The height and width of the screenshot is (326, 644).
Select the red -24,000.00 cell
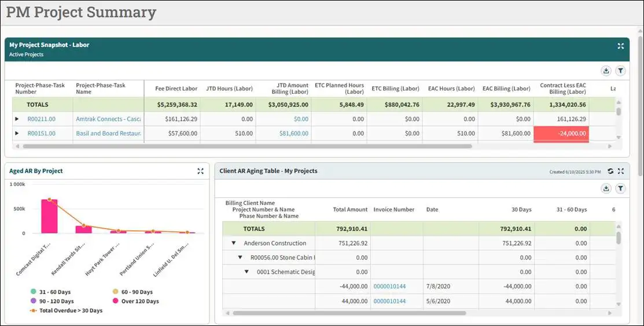coord(561,134)
